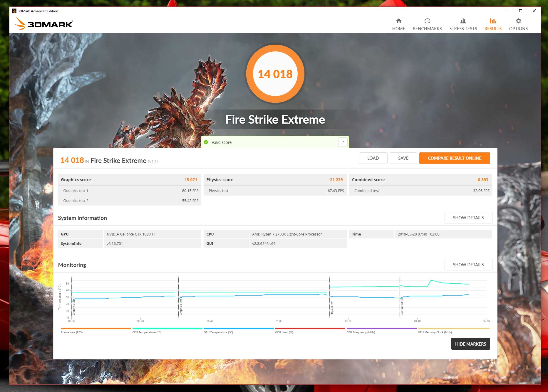
Task: Click Graphics test 2 row
Action: click(130, 201)
